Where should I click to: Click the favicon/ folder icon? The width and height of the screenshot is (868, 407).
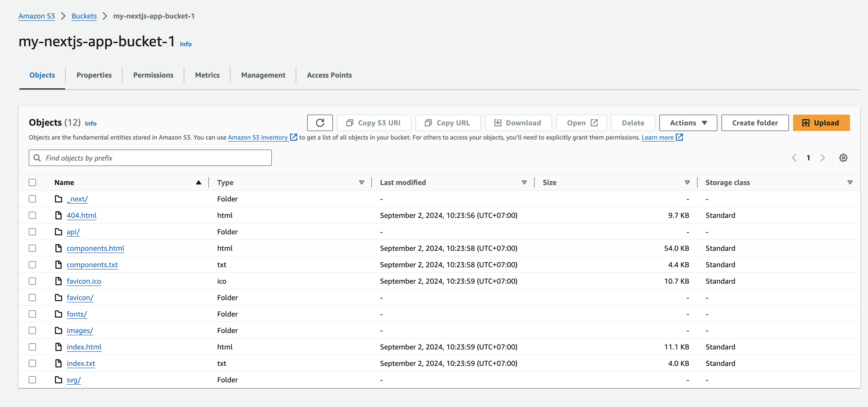tap(59, 297)
